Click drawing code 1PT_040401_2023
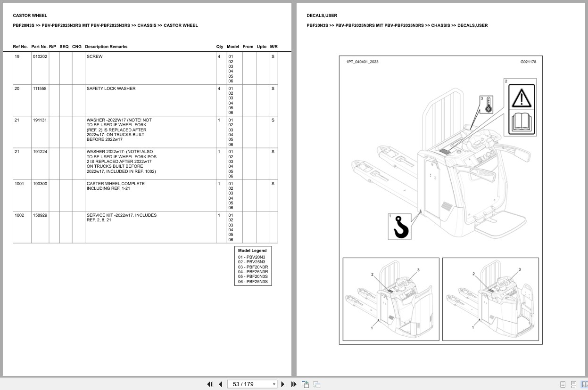The width and height of the screenshot is (588, 390). (362, 62)
